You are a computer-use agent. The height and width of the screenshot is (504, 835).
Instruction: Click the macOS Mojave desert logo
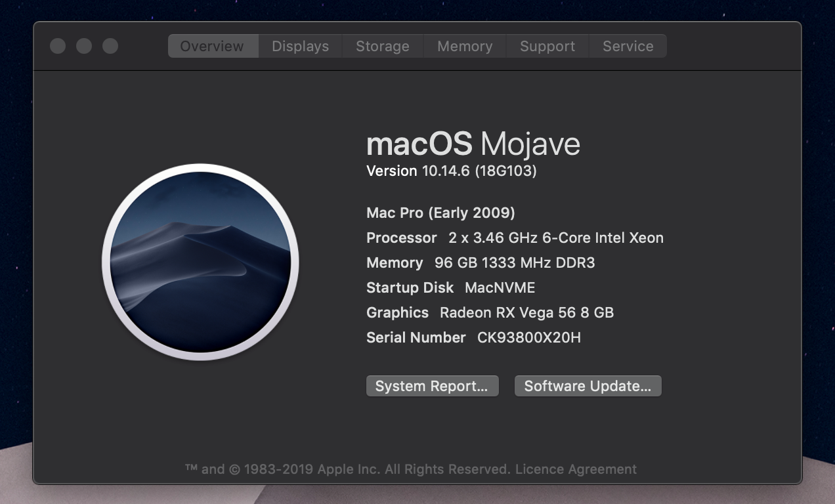click(200, 262)
